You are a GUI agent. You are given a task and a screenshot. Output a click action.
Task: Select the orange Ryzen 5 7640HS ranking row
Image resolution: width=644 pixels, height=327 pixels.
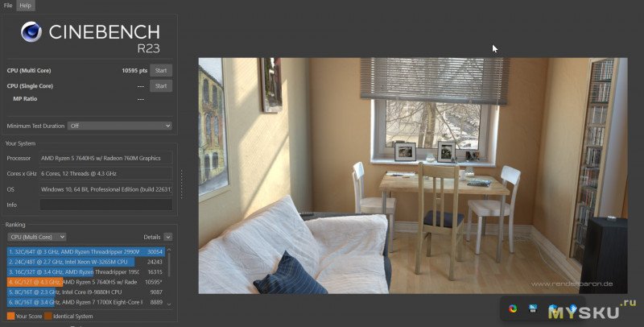86,282
